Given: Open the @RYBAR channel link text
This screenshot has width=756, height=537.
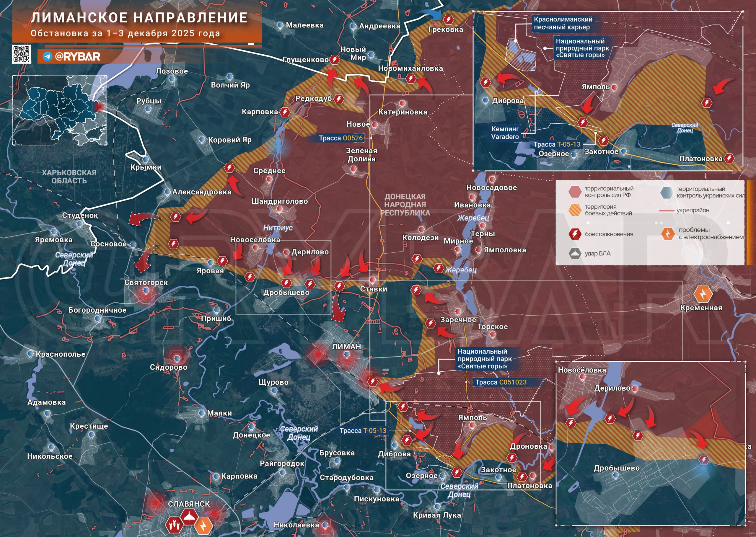Looking at the screenshot, I should point(77,57).
